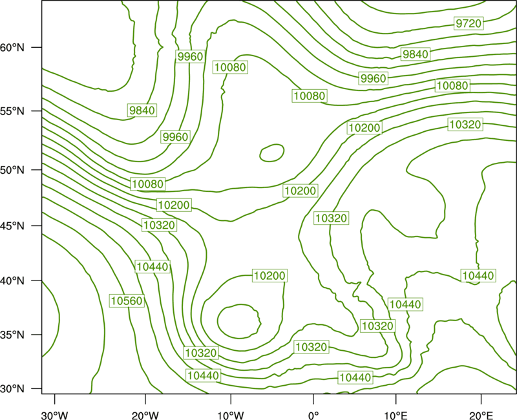Select the 45°N latitude tick label
Image resolution: width=517 pixels, height=420 pixels.
(12, 226)
